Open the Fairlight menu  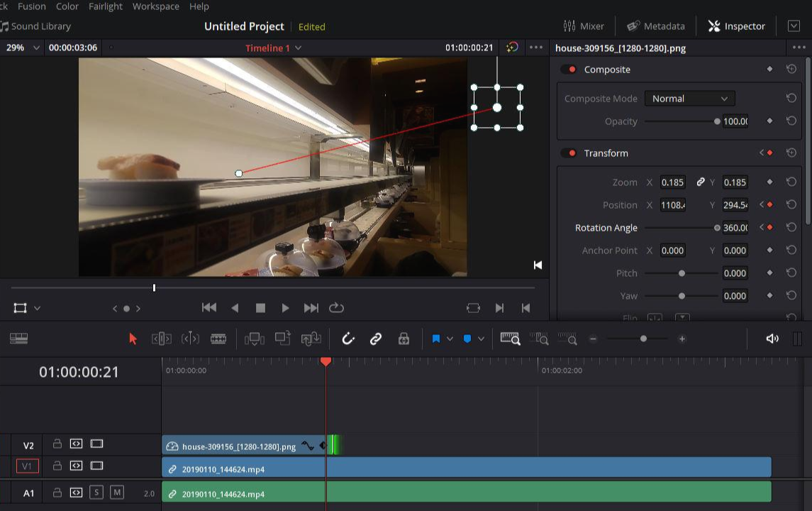(106, 6)
